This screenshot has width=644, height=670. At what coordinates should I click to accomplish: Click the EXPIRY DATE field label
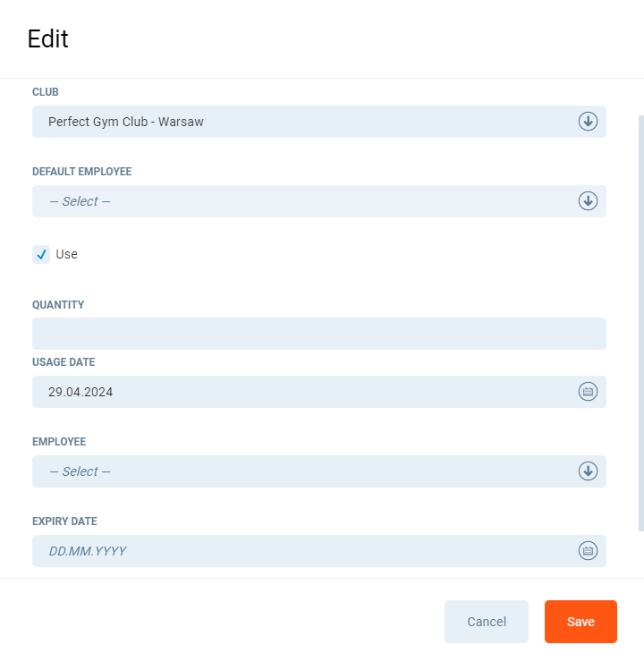click(x=64, y=522)
